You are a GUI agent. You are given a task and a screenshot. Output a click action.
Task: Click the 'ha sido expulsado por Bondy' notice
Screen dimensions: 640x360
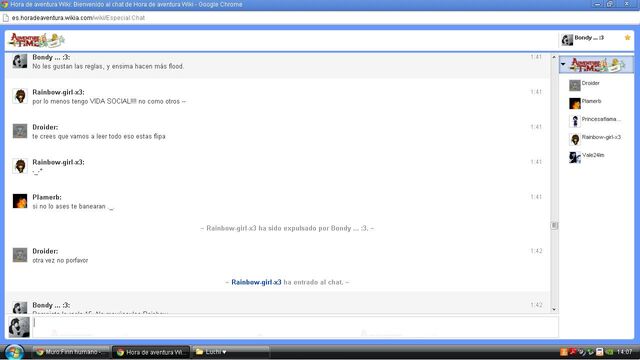pos(287,228)
